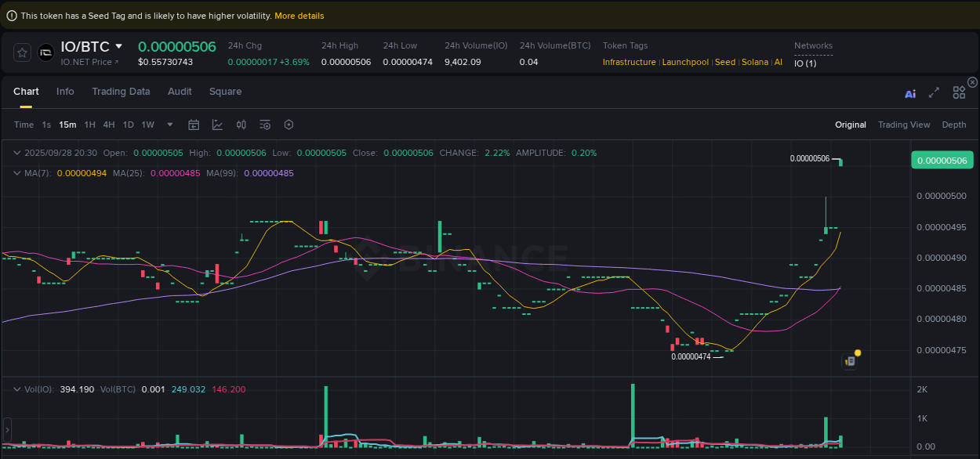Open the candlestick display settings icon
The image size is (980, 459).
[241, 125]
